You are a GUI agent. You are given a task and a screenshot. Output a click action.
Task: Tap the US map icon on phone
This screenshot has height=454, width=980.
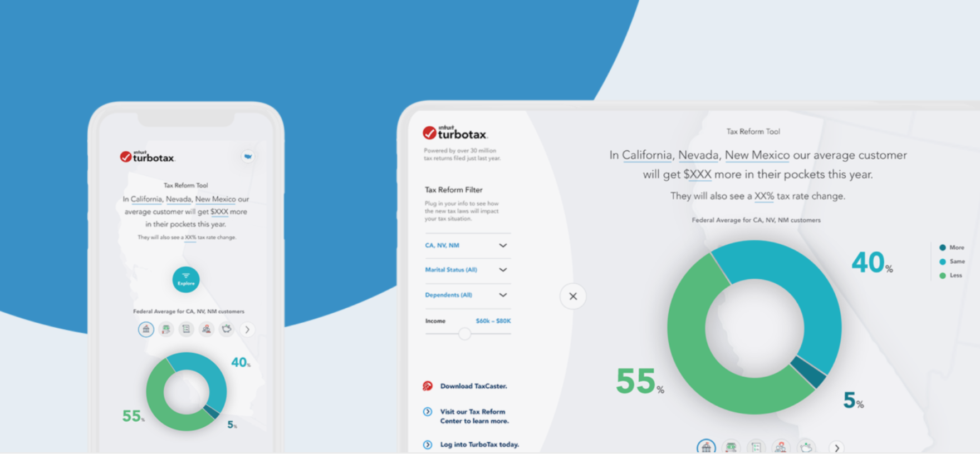(x=248, y=156)
